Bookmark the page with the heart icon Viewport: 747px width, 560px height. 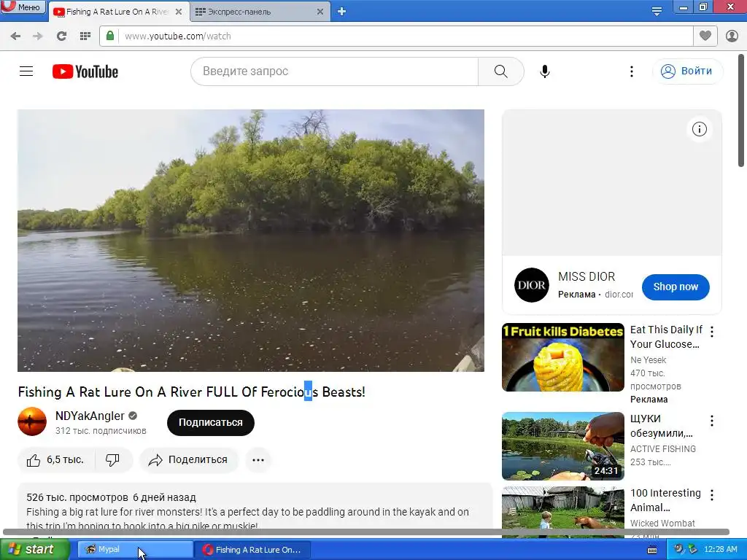coord(705,36)
